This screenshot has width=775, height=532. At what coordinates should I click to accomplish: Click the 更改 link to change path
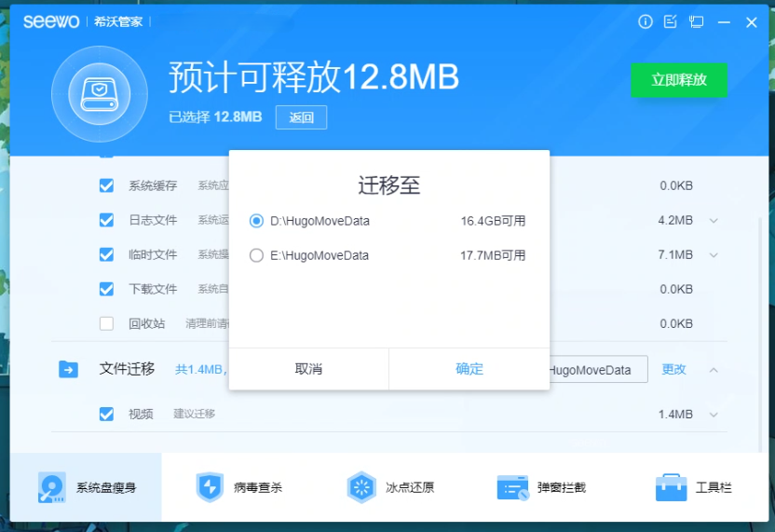point(673,369)
